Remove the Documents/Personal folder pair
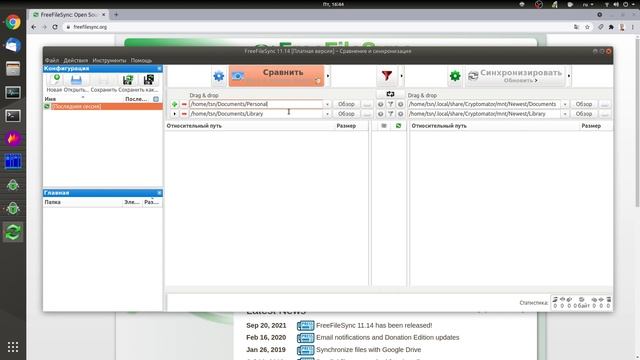This screenshot has width=640, height=360. coord(184,104)
